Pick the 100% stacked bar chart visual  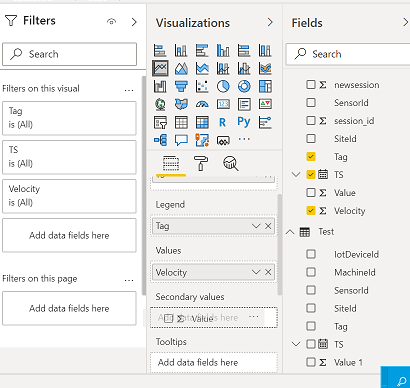(244, 50)
